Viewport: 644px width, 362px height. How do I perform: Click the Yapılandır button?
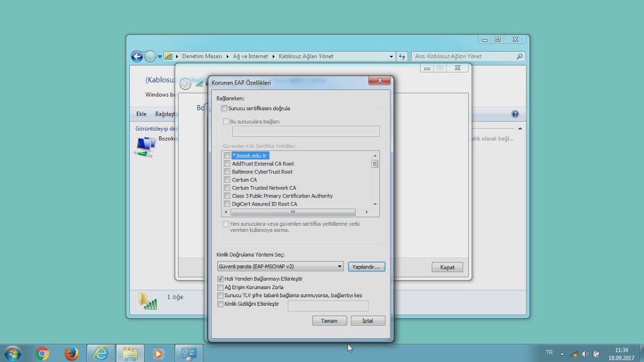[x=366, y=266]
